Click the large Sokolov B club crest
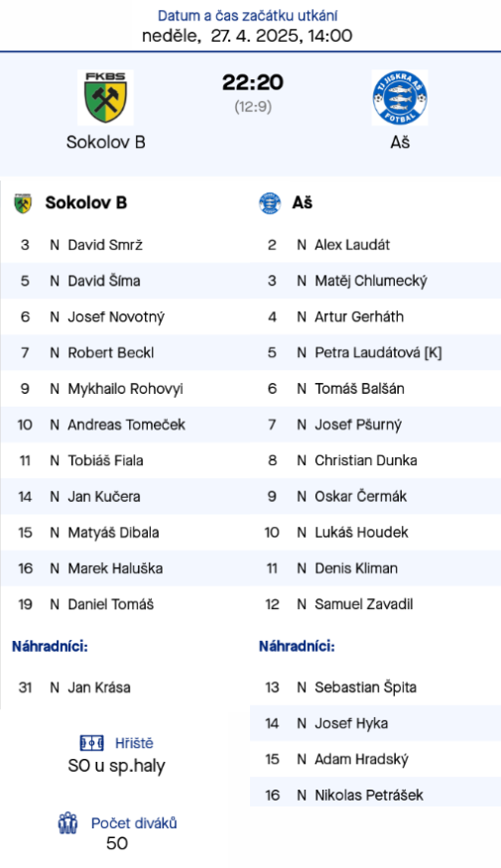This screenshot has height=868, width=501. tap(105, 97)
